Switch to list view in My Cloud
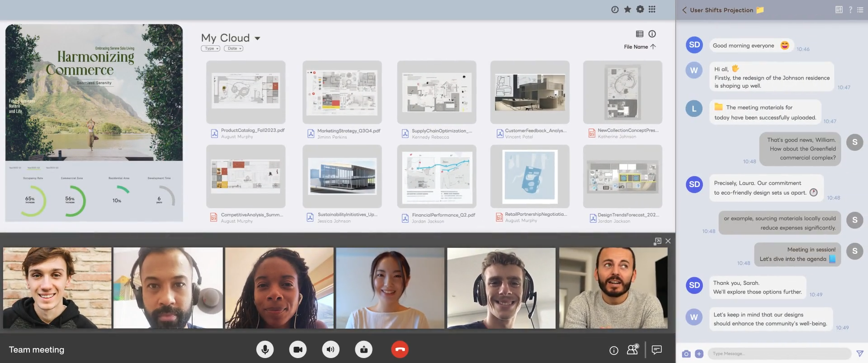The width and height of the screenshot is (868, 363). tap(639, 34)
